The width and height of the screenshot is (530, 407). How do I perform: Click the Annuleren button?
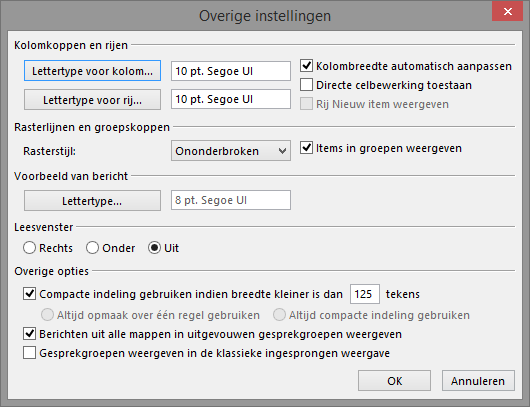tap(478, 381)
